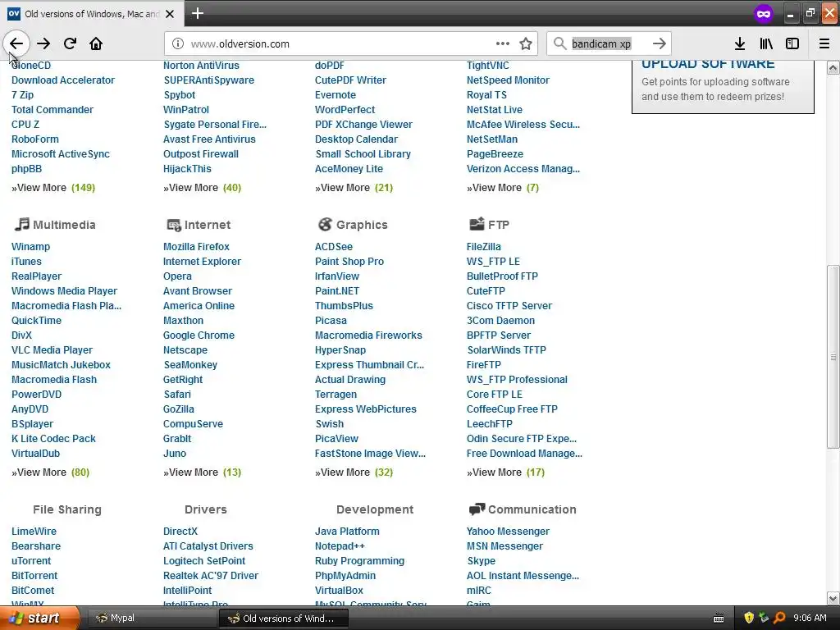
Task: Click the vertical scrollbar thumb
Action: click(833, 357)
